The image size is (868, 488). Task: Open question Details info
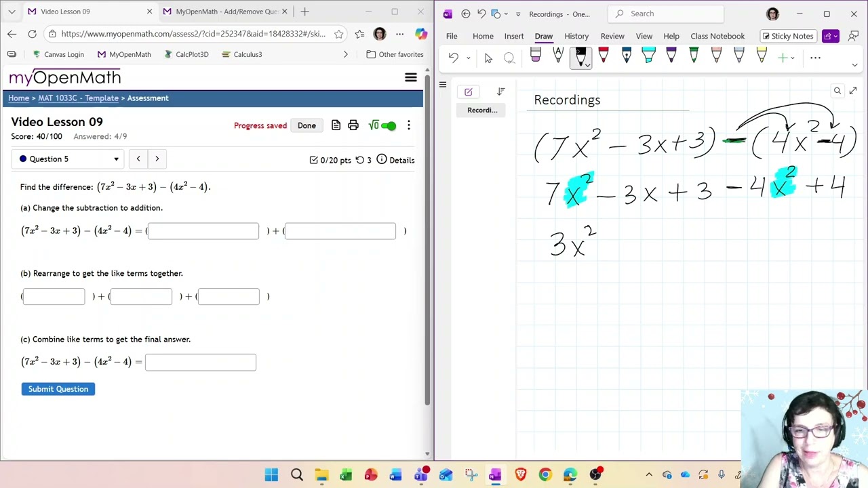395,160
